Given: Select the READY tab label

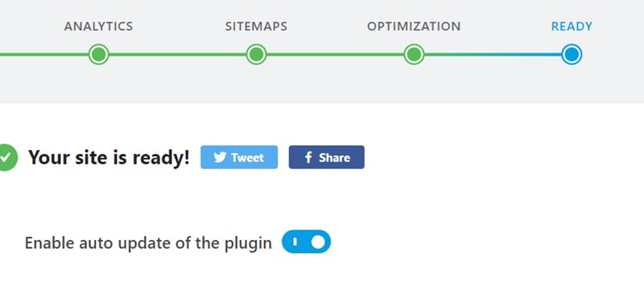Looking at the screenshot, I should click(x=571, y=26).
